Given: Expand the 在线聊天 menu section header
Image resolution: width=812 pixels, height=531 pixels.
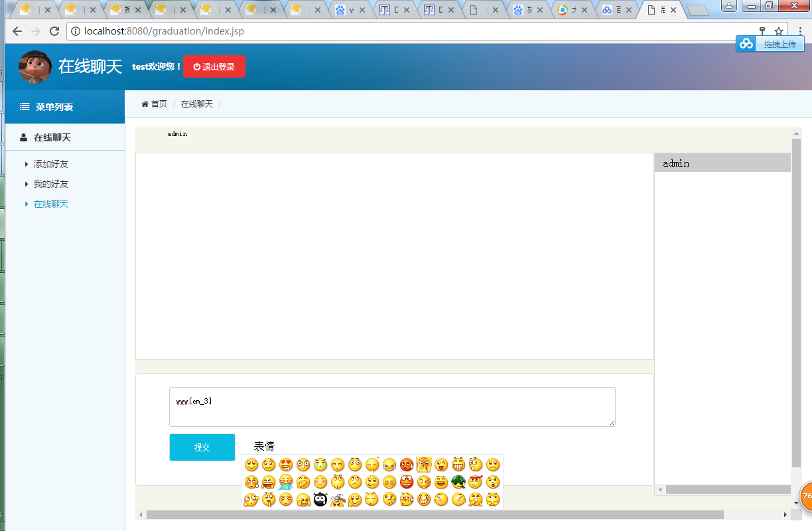Looking at the screenshot, I should click(65, 137).
